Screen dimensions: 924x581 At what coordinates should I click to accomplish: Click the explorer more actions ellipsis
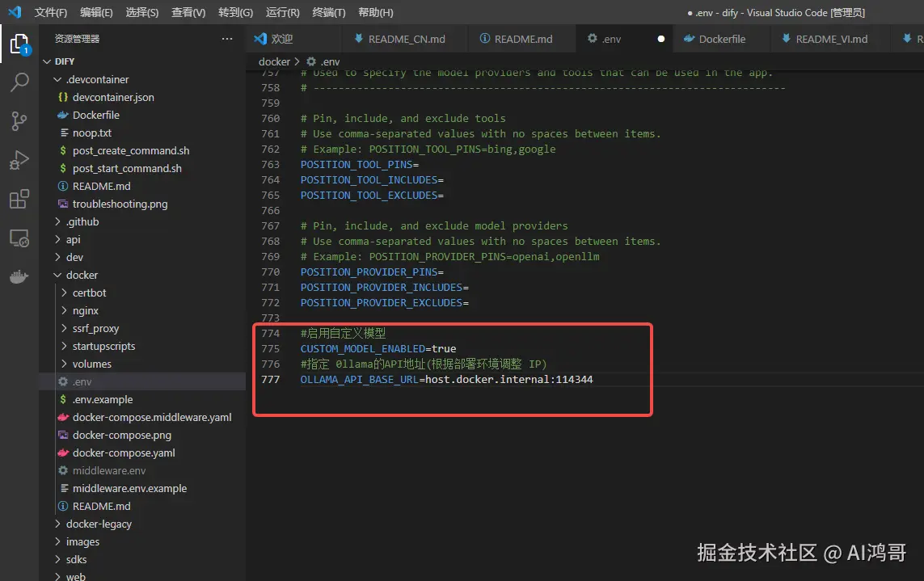[227, 39]
